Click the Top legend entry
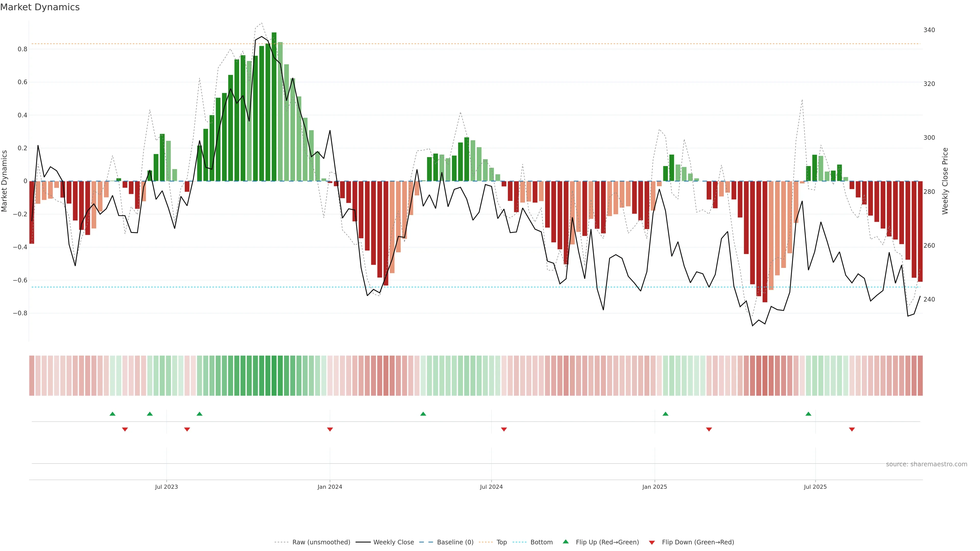Viewport: 980px width, 551px height. tap(501, 542)
